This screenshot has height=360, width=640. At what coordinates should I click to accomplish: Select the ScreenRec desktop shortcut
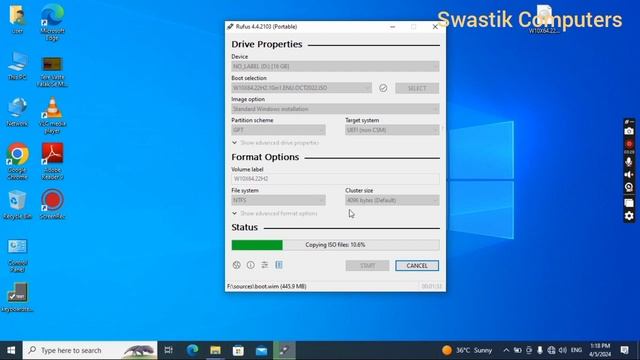coord(52,204)
